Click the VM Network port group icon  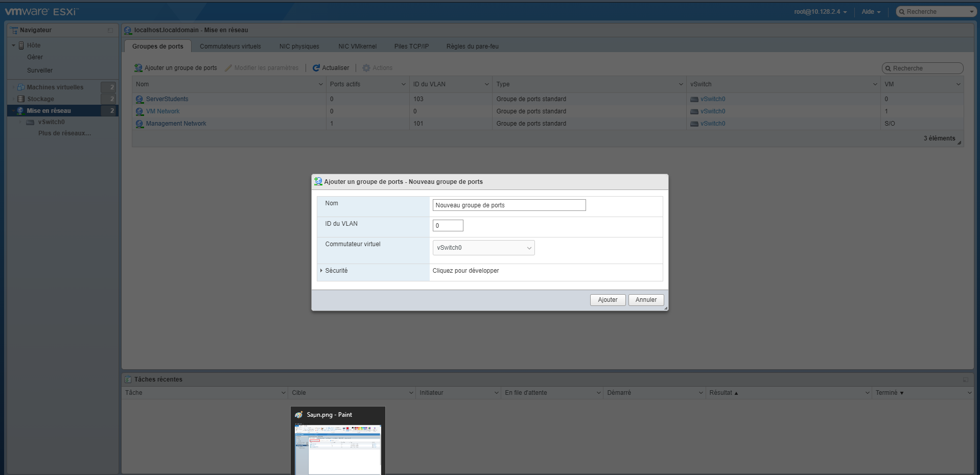[139, 111]
